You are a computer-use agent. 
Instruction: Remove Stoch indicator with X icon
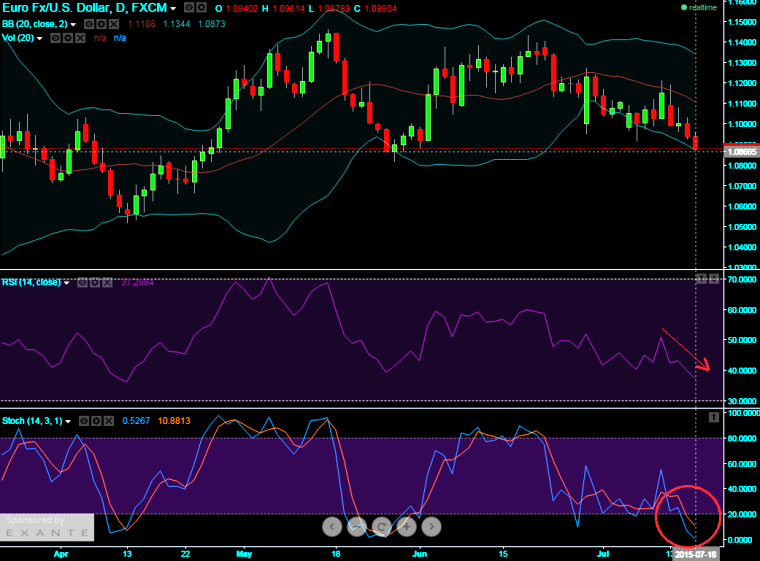[x=109, y=421]
